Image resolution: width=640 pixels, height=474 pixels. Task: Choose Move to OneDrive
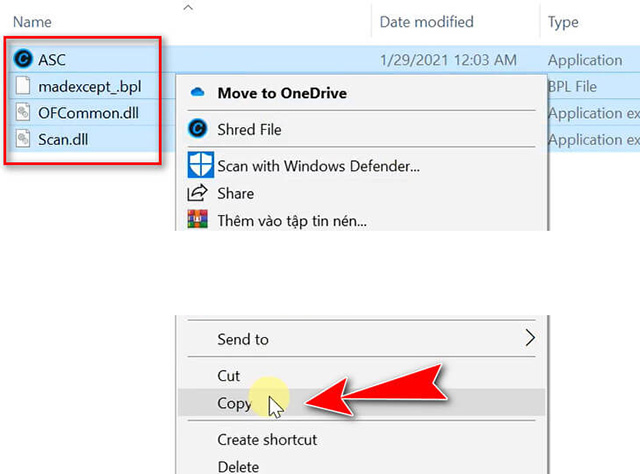point(362,93)
